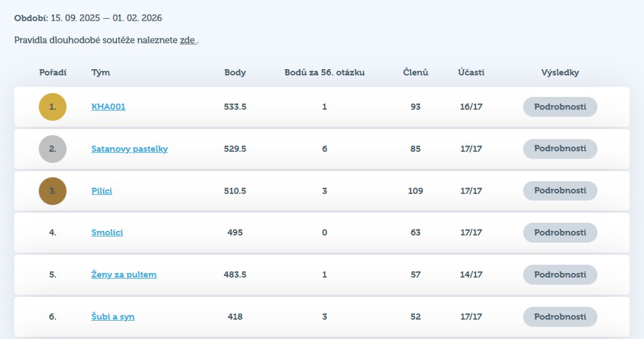Viewport: 644px width, 339px height.
Task: View Podrobnosti for Pilíci
Action: pos(560,191)
